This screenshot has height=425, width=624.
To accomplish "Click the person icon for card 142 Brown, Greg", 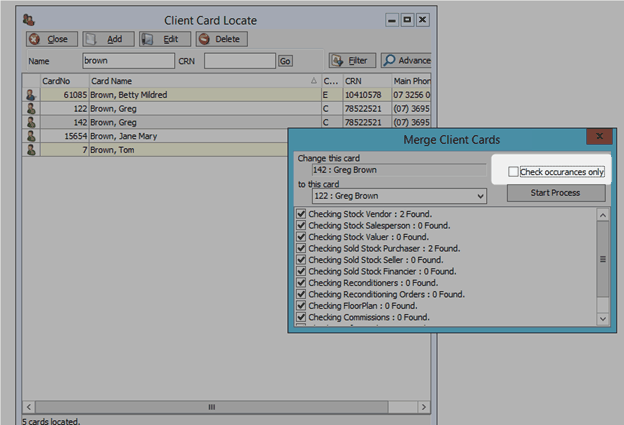I will pyautogui.click(x=31, y=122).
